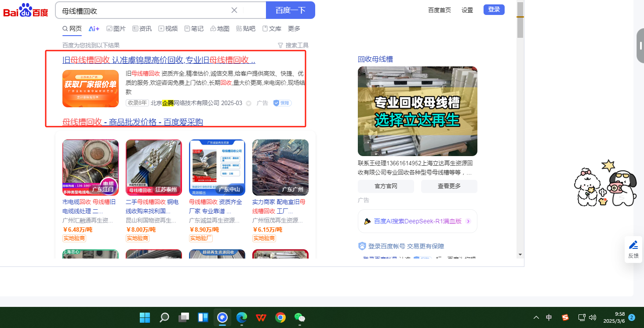
Task: Expand the 更多 search categories
Action: click(x=294, y=29)
